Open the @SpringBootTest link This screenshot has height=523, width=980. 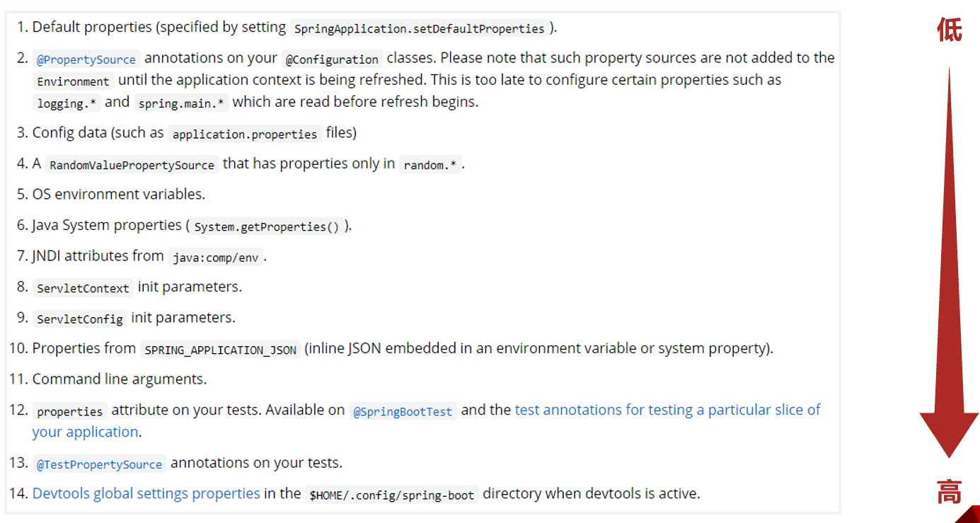(403, 411)
